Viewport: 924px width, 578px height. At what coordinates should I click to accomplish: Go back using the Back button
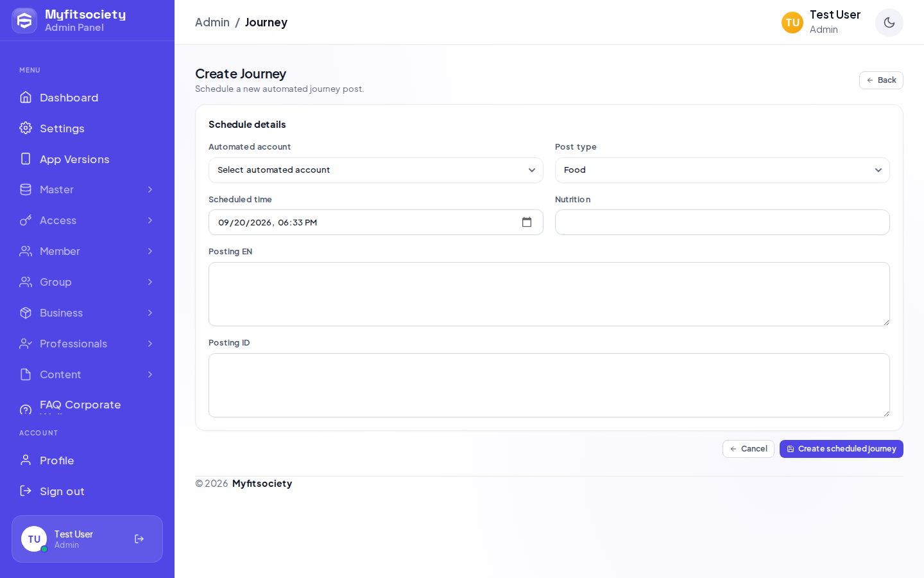(881, 80)
